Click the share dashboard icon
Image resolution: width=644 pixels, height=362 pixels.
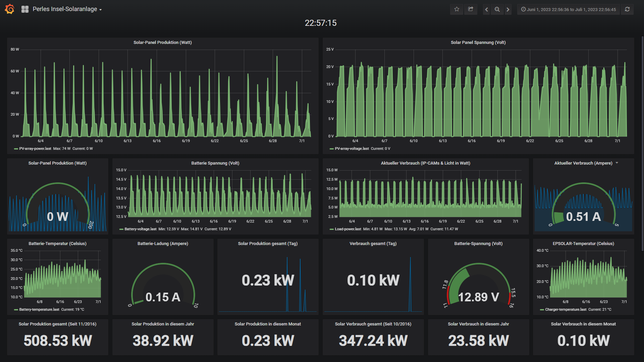pyautogui.click(x=471, y=9)
